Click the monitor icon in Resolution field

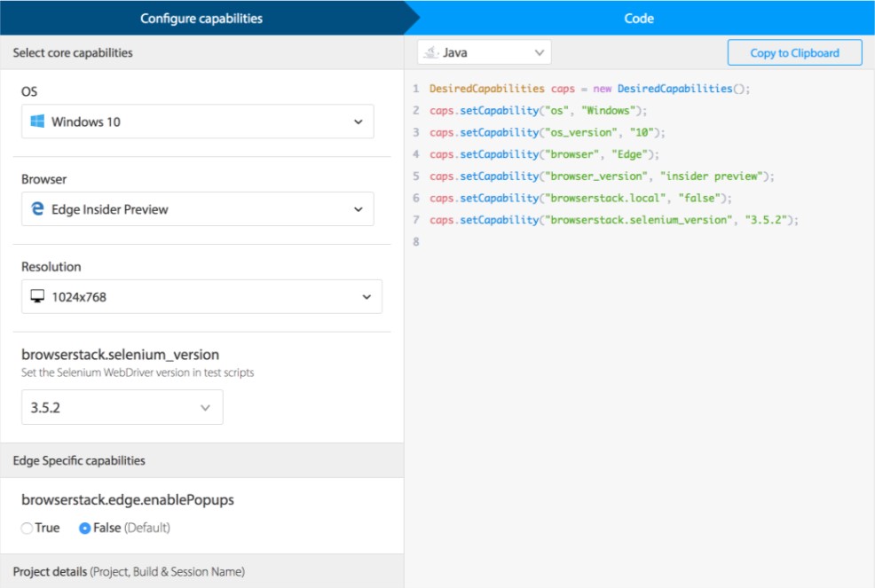click(x=37, y=297)
